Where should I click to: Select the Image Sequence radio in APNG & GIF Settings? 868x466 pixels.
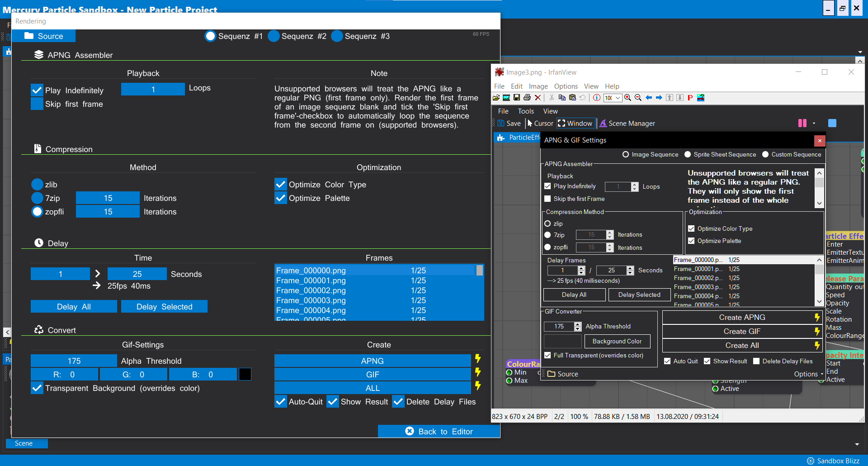click(626, 154)
